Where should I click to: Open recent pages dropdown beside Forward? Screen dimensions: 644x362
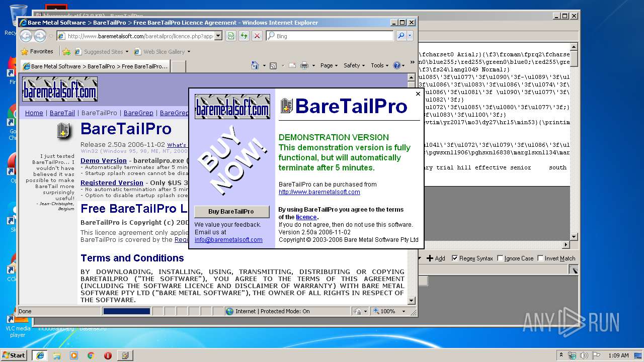[51, 36]
